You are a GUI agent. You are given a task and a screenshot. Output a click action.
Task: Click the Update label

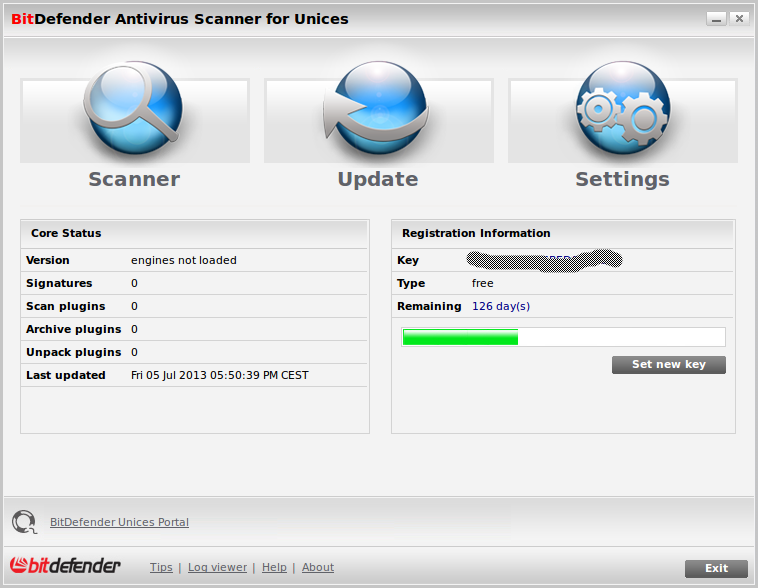click(378, 179)
